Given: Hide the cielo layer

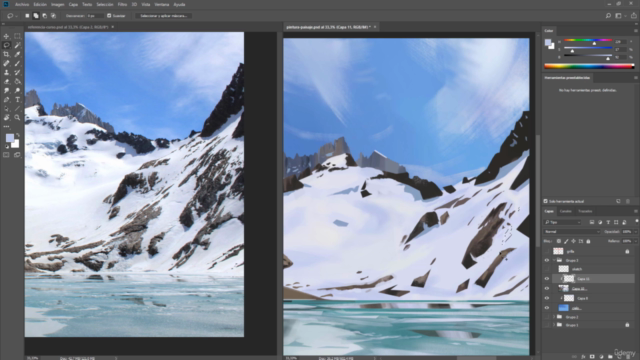Looking at the screenshot, I should pos(547,308).
